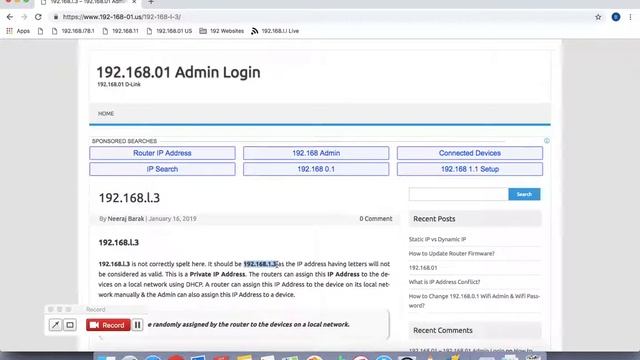Select the recorder arrow draw tool
The height and width of the screenshot is (360, 640).
(x=55, y=325)
